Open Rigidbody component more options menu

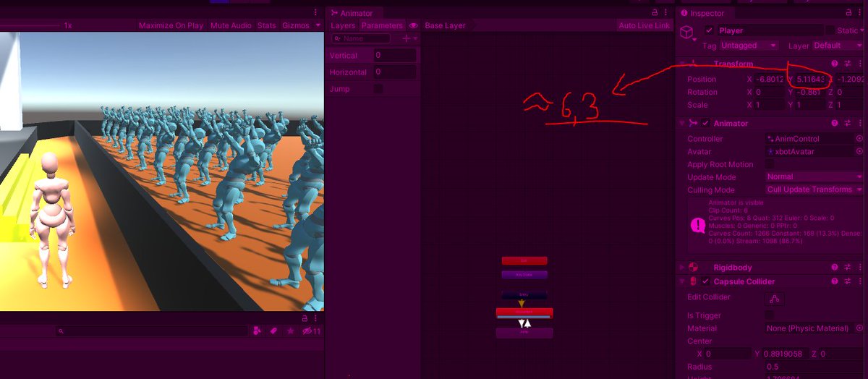pyautogui.click(x=860, y=268)
